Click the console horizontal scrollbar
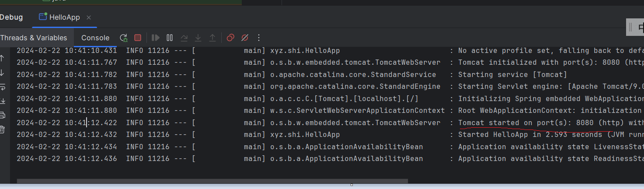The image size is (644, 189). (212, 181)
